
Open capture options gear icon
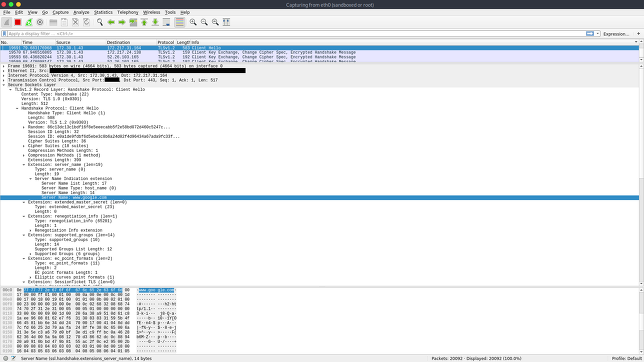pos(40,22)
